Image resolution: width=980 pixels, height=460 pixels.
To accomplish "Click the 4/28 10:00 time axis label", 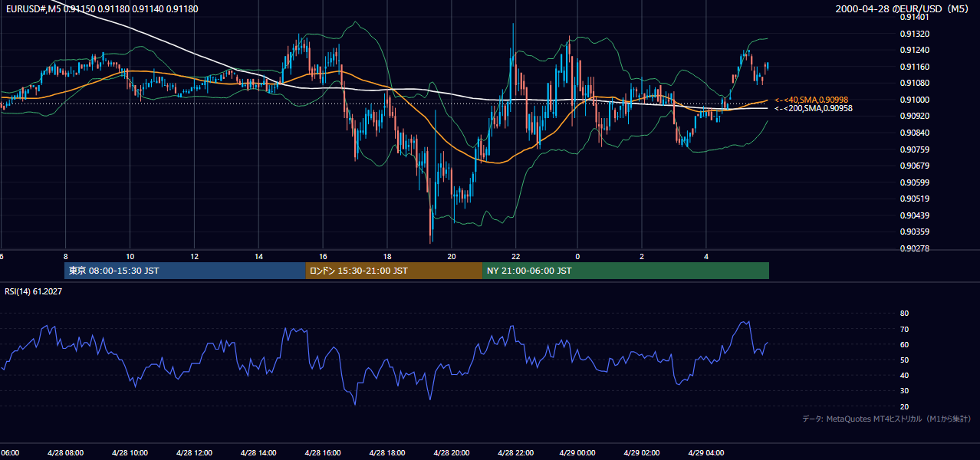I will (x=130, y=453).
